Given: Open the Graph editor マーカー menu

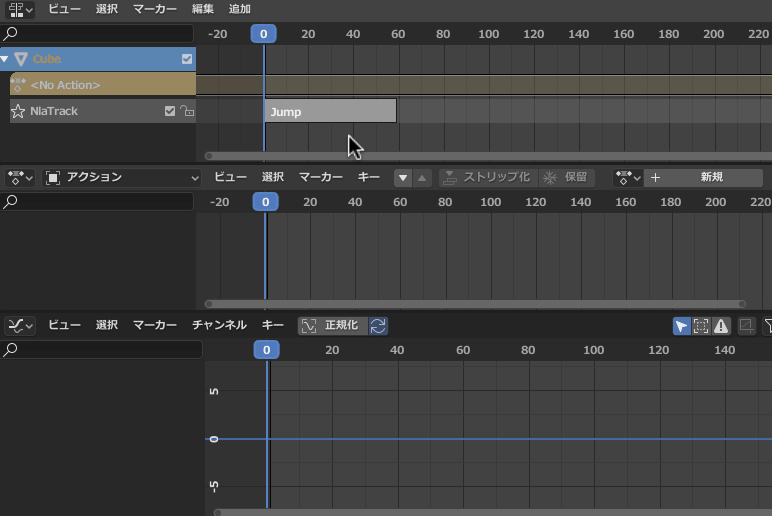Looking at the screenshot, I should click(x=155, y=325).
